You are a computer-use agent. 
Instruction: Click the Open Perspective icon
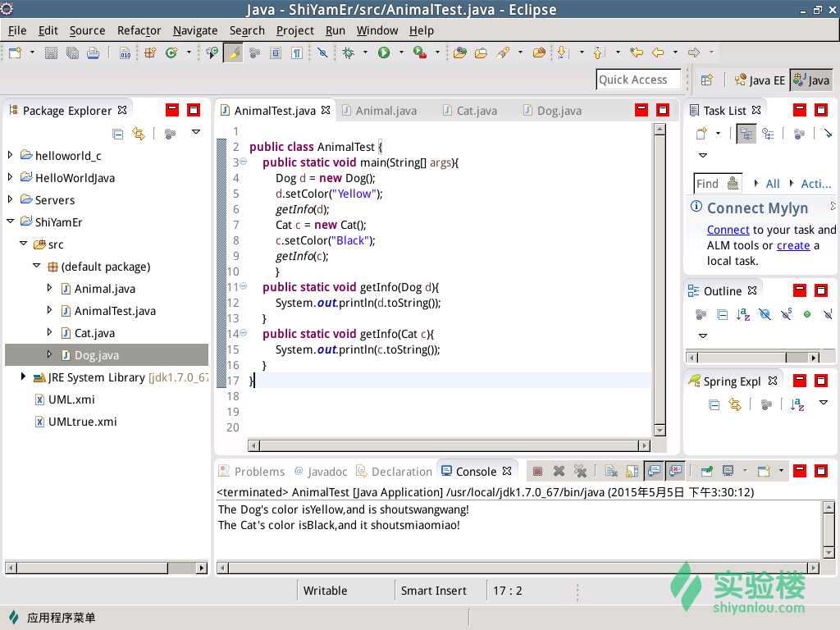pos(706,80)
